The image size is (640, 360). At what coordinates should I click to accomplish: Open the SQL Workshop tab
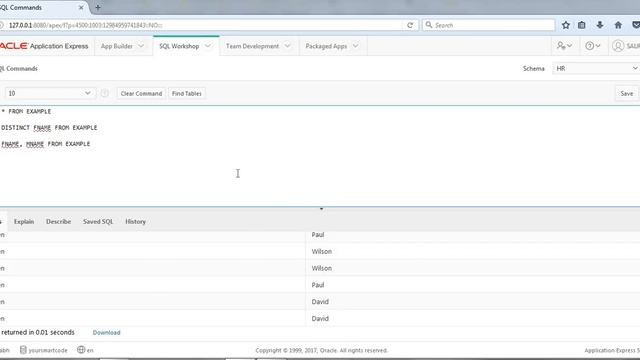(x=179, y=46)
